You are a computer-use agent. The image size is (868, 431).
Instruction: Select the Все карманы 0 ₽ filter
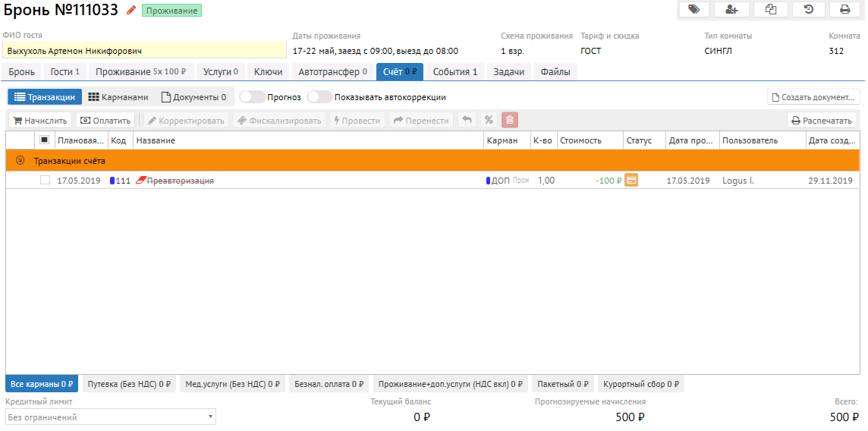tap(42, 384)
